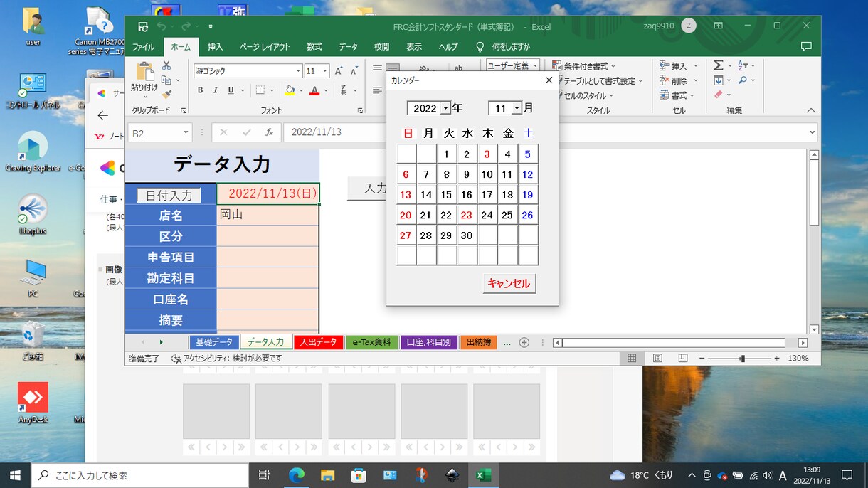Add a new sheet with plus icon
868x488 pixels.
[x=524, y=342]
